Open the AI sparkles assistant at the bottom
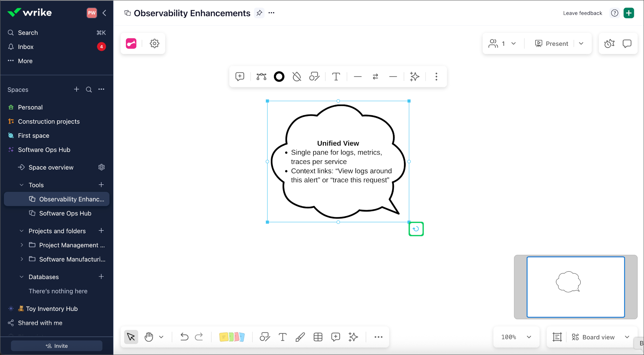 [x=353, y=337]
